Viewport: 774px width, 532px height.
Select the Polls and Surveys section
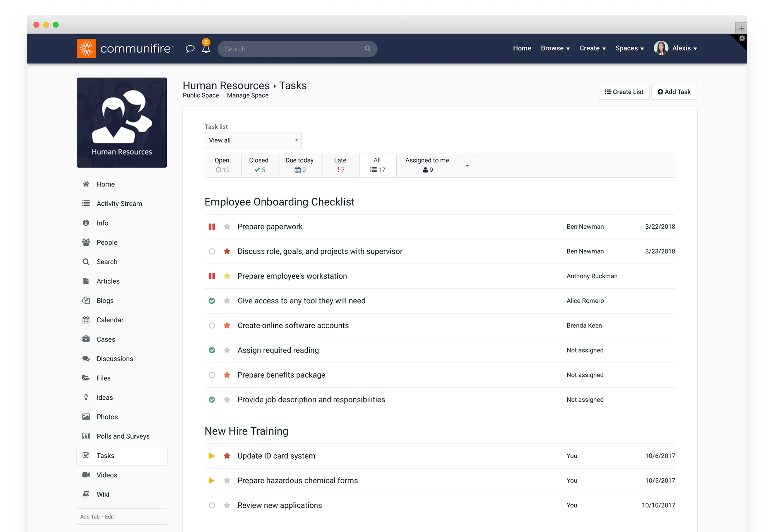(x=123, y=436)
